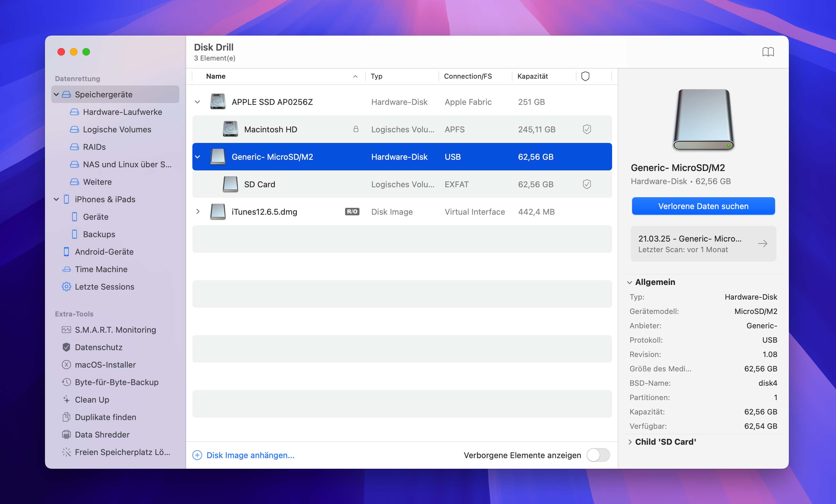Screen dimensions: 836x504
Task: Click the Letzte Sessions gear icon
Action: pos(67,286)
